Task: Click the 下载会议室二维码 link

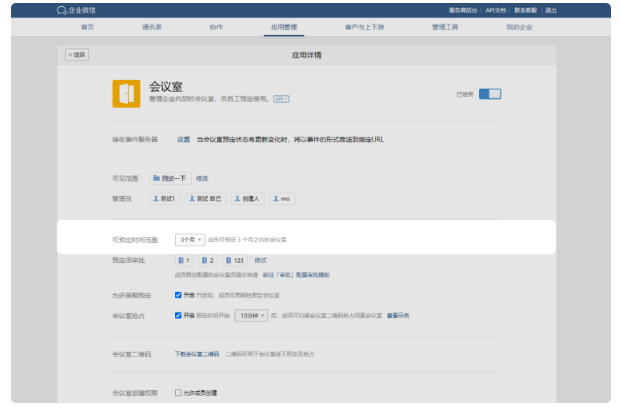Action: click(x=197, y=353)
